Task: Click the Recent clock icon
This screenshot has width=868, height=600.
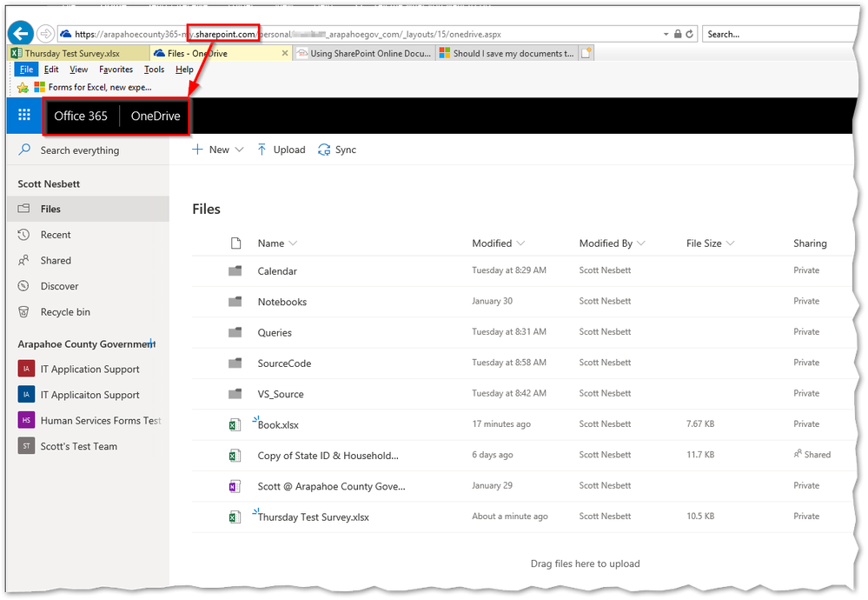Action: point(23,235)
